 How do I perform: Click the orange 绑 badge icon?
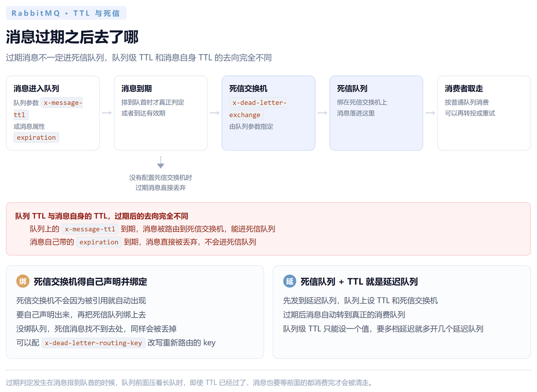23,281
